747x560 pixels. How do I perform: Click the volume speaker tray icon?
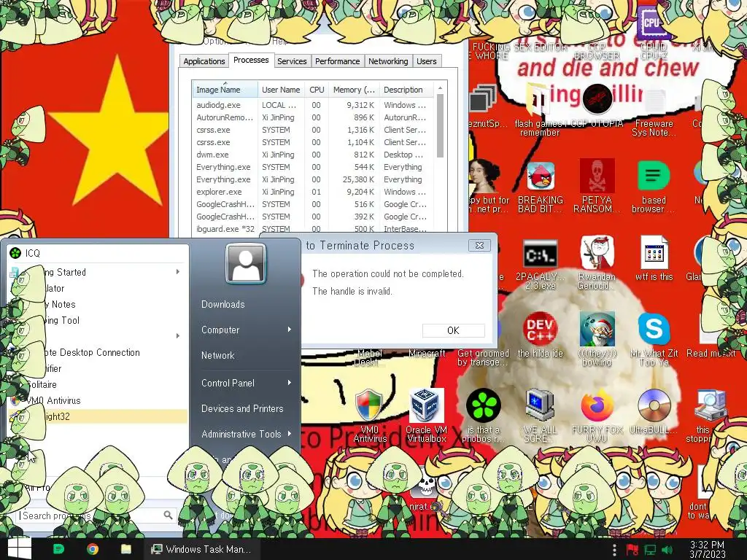point(667,550)
